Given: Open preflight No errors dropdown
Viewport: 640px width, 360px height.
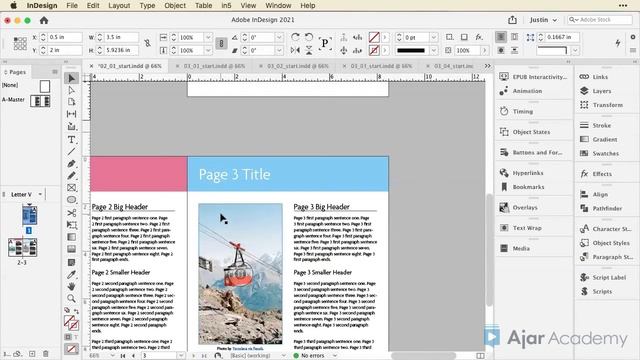Looking at the screenshot, I should click(335, 356).
